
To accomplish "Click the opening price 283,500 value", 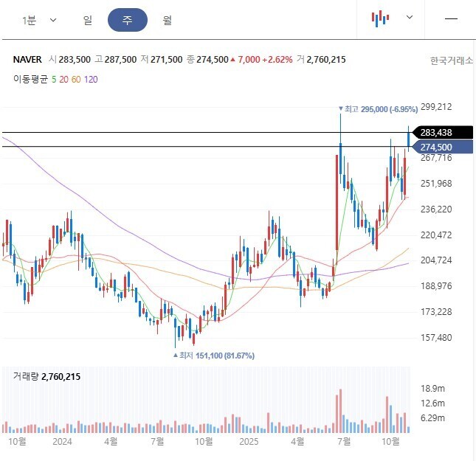I will pyautogui.click(x=75, y=60).
